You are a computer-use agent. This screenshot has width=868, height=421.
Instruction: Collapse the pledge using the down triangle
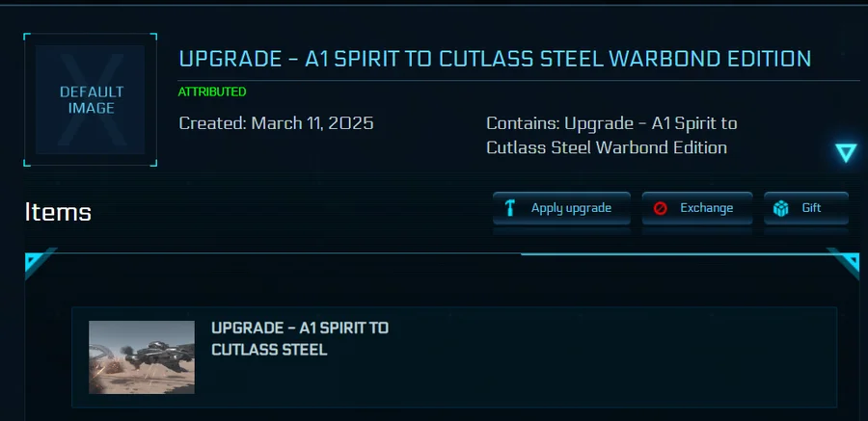[x=846, y=152]
